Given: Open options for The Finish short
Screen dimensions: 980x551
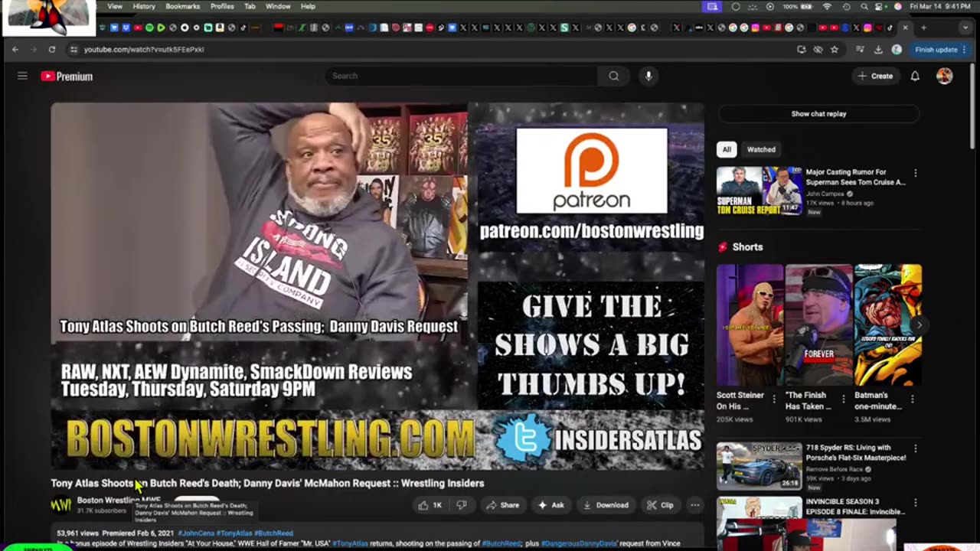Looking at the screenshot, I should pyautogui.click(x=843, y=399).
